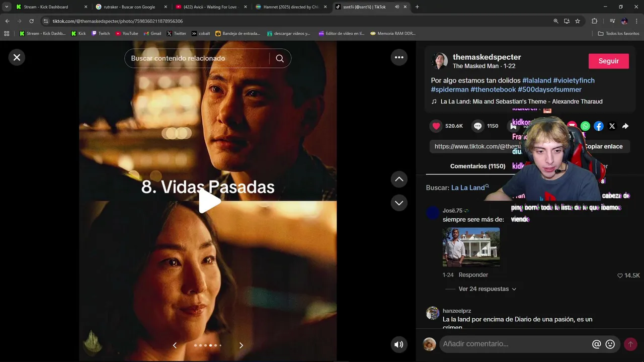644x362 pixels.
Task: Open comments via speech bubble icon
Action: pos(478,126)
